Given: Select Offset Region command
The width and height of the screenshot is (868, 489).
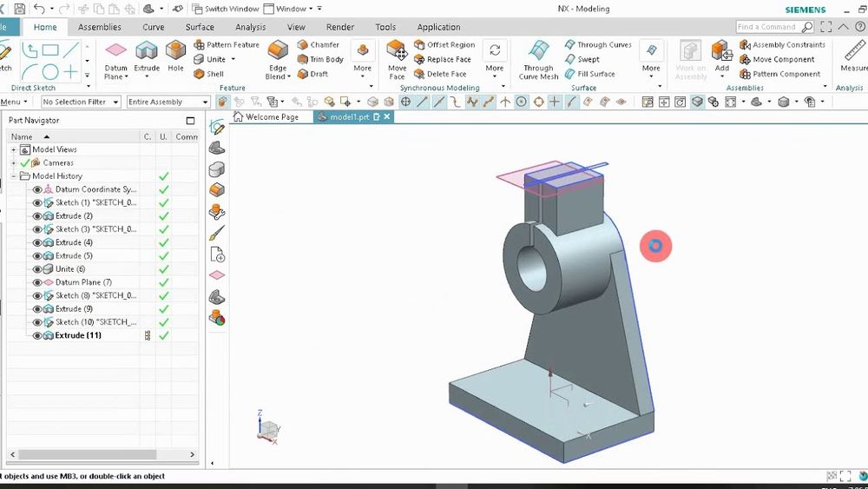Looking at the screenshot, I should (444, 44).
